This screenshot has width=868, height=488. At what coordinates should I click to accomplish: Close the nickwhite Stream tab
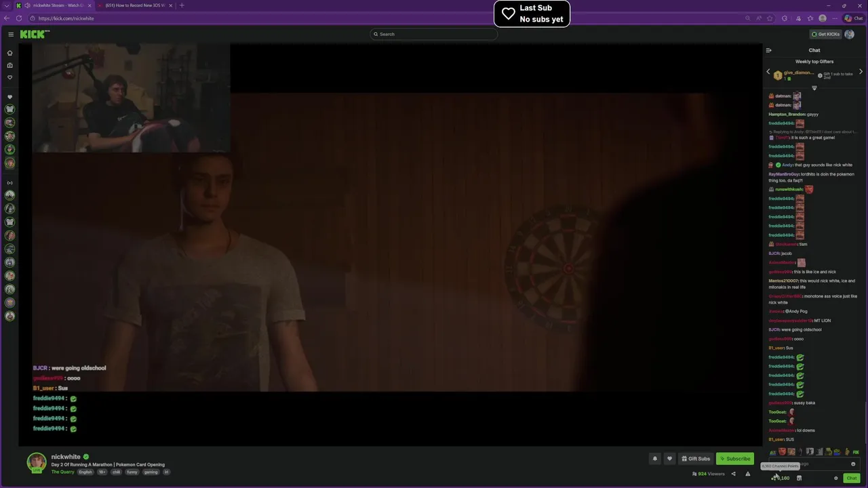tap(89, 5)
